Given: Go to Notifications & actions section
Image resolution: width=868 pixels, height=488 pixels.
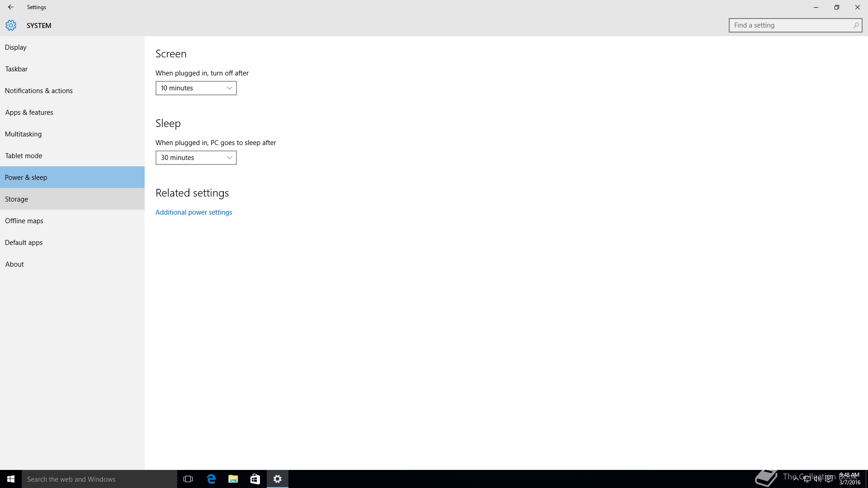Looking at the screenshot, I should pyautogui.click(x=39, y=91).
